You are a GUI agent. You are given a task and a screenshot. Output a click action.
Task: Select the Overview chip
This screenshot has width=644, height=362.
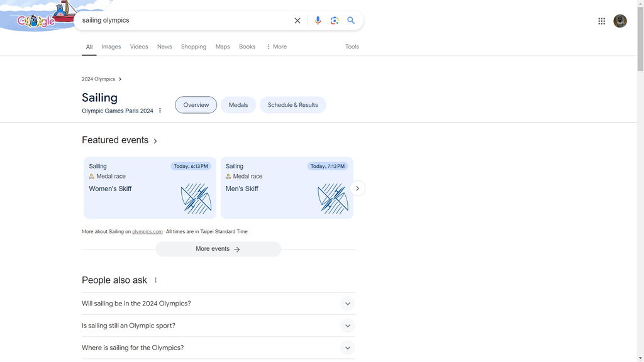[x=196, y=105]
